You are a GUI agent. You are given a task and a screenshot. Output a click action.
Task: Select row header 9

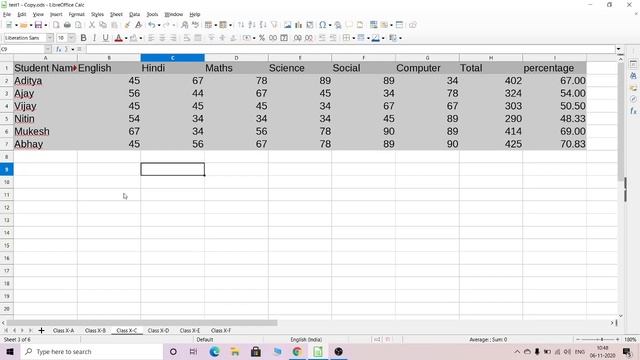point(7,169)
